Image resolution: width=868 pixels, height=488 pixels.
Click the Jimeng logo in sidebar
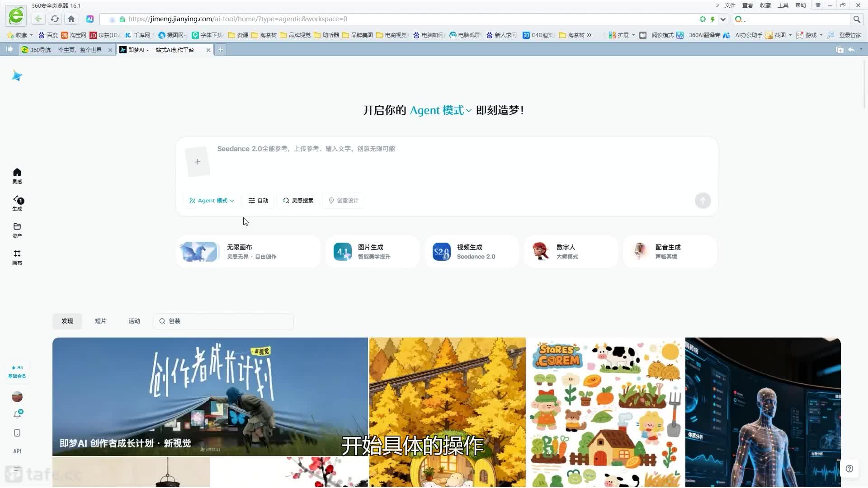17,75
